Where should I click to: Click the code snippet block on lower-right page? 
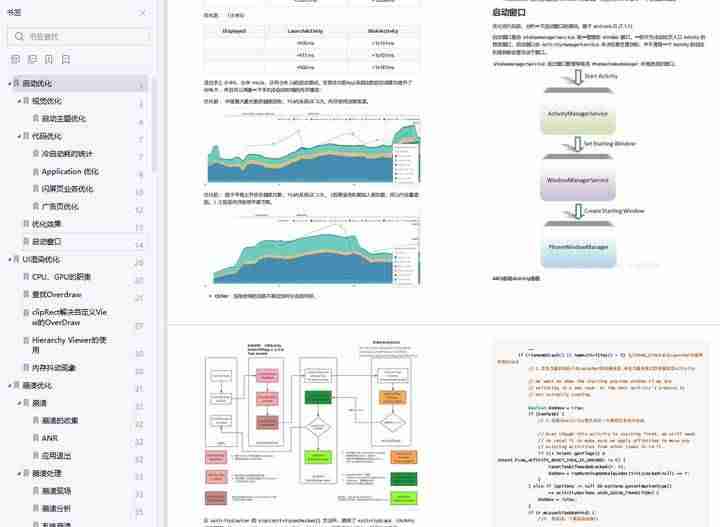[600, 435]
